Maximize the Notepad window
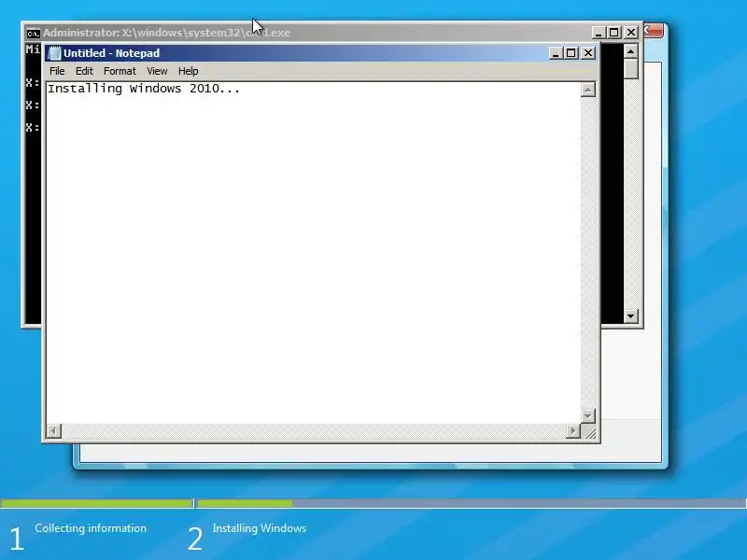Image resolution: width=747 pixels, height=560 pixels. pos(571,53)
